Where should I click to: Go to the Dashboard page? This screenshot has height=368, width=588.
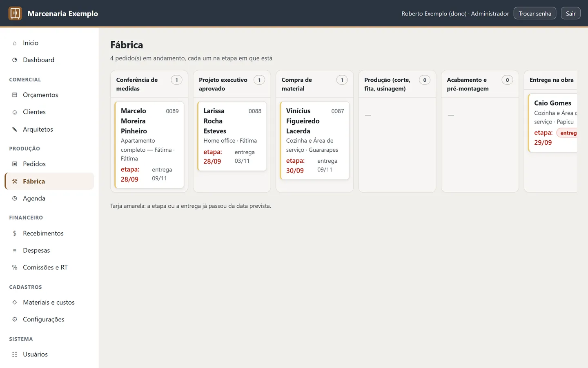(x=49, y=60)
